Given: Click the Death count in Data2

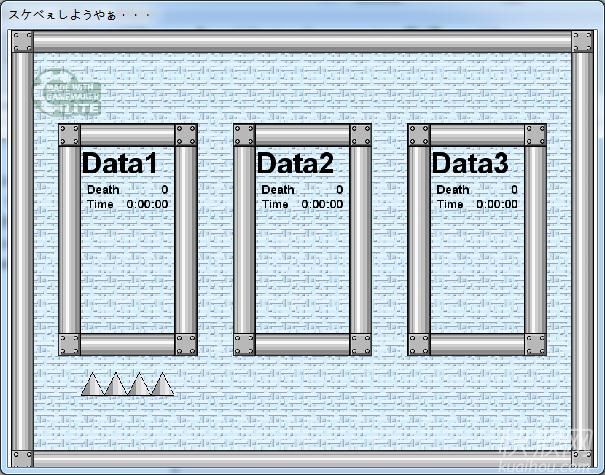Looking at the screenshot, I should pyautogui.click(x=339, y=190).
